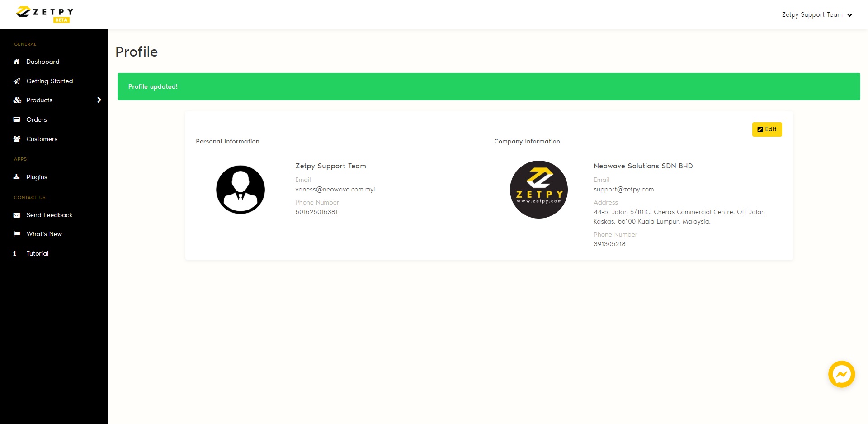
Task: Click the company email support@zetpy.com
Action: [624, 189]
